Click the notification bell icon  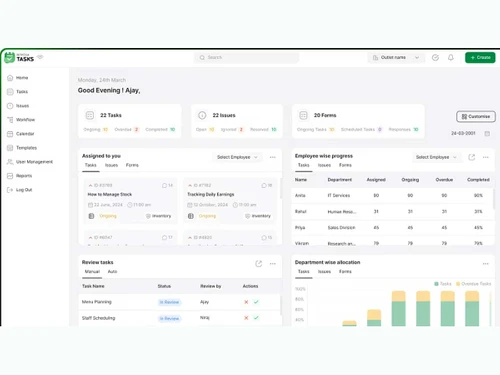click(451, 57)
